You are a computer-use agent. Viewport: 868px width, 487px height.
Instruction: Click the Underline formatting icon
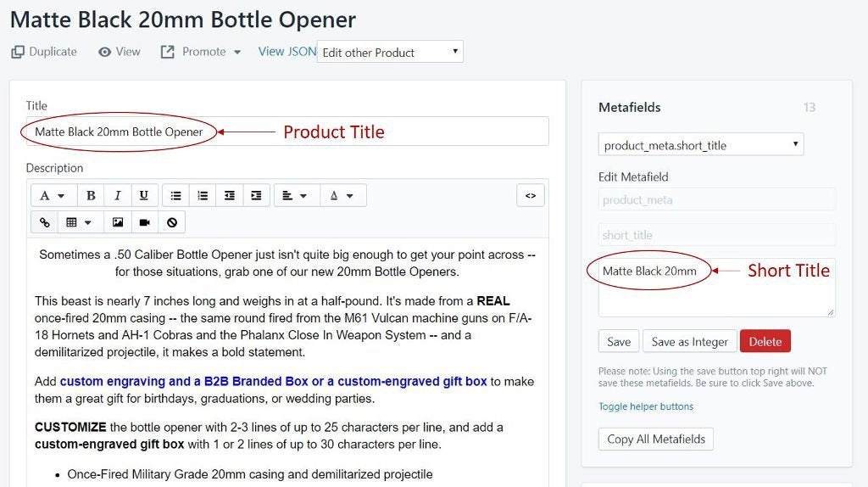tap(144, 196)
